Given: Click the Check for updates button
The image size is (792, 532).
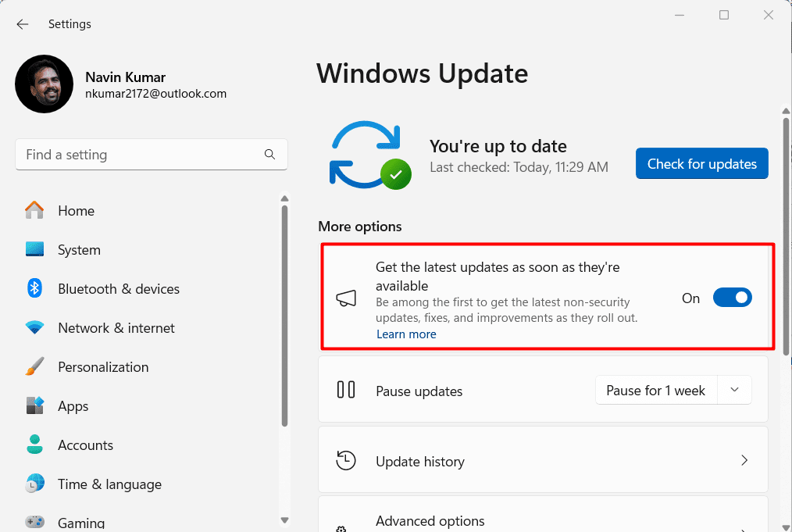Looking at the screenshot, I should [x=701, y=163].
